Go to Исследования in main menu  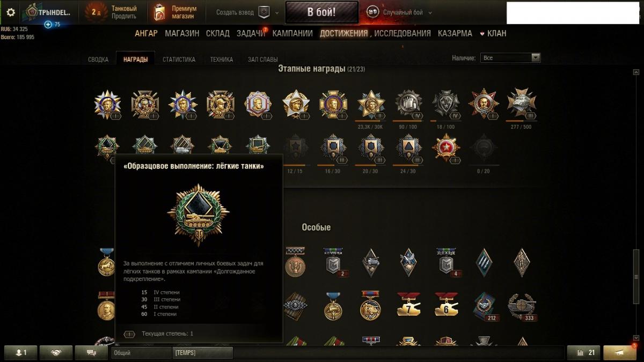tap(402, 33)
